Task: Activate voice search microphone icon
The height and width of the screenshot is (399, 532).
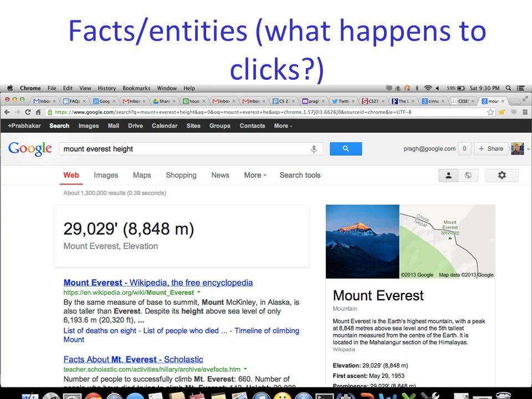Action: point(314,149)
